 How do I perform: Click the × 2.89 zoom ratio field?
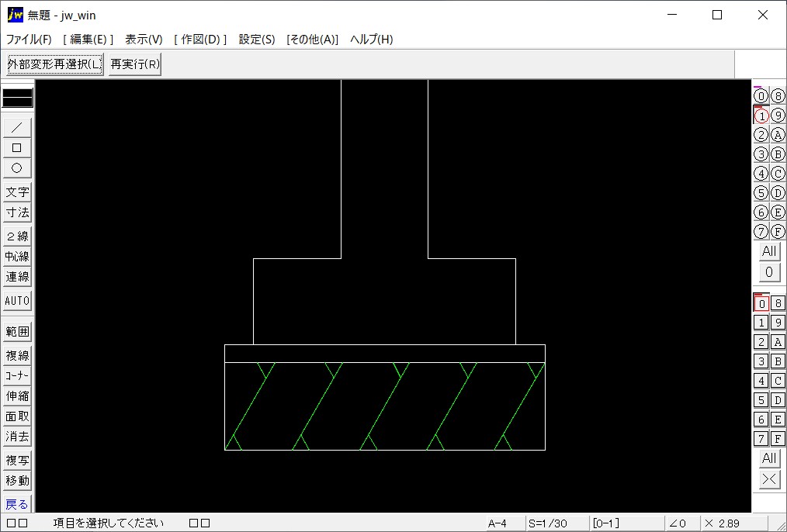(734, 523)
